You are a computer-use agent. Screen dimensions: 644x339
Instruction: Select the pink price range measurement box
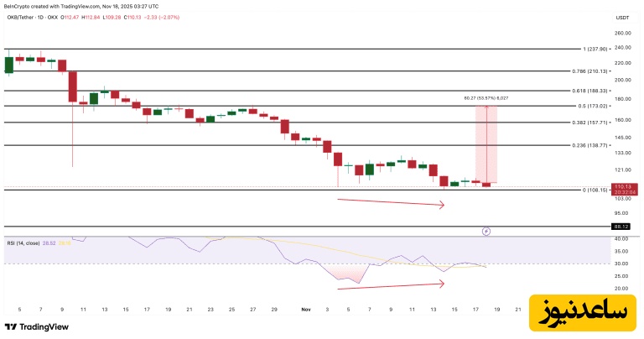pyautogui.click(x=486, y=143)
